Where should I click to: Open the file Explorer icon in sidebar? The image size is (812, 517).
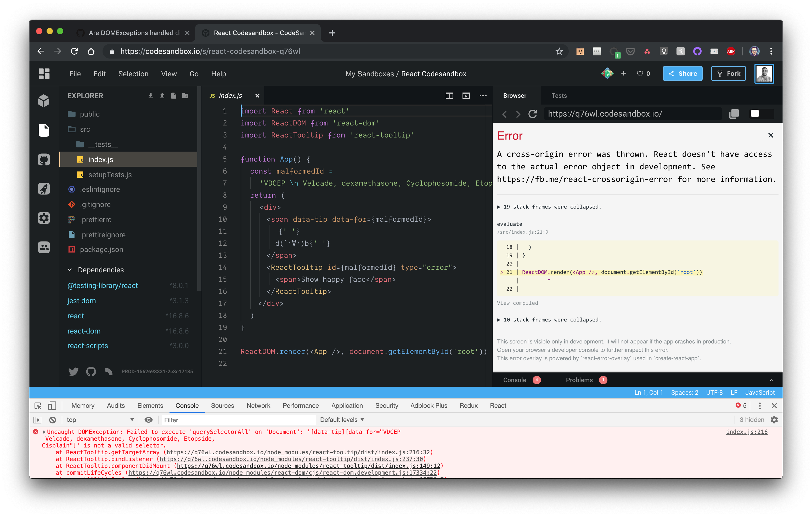[44, 130]
